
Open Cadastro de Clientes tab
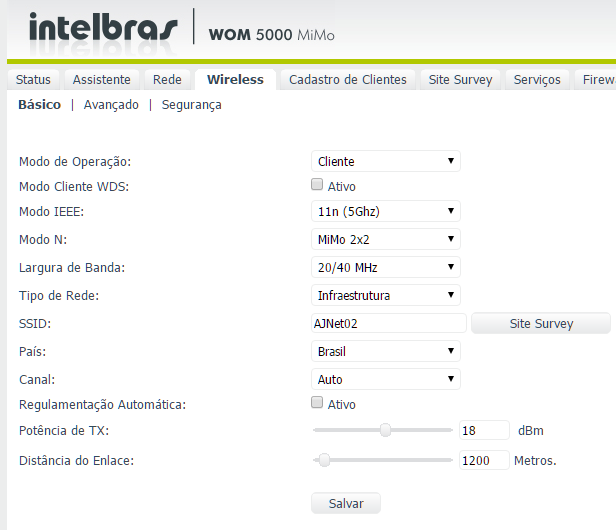point(348,80)
